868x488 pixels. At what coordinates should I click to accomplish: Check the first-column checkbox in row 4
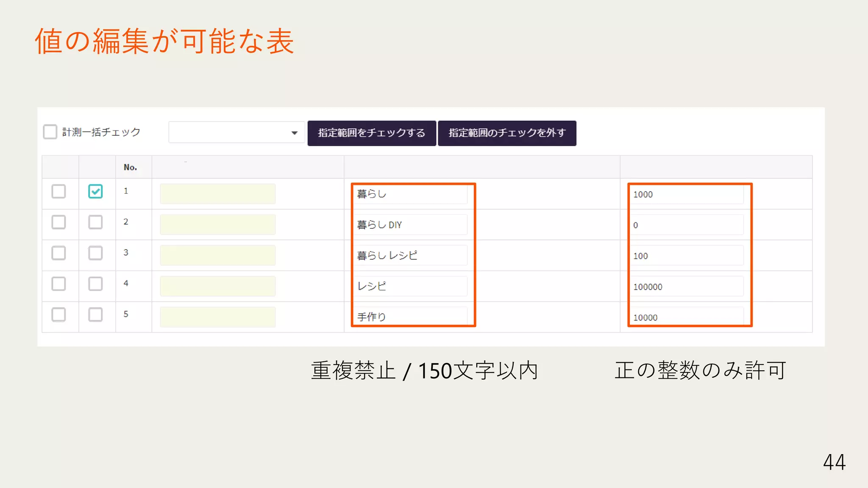click(x=58, y=284)
